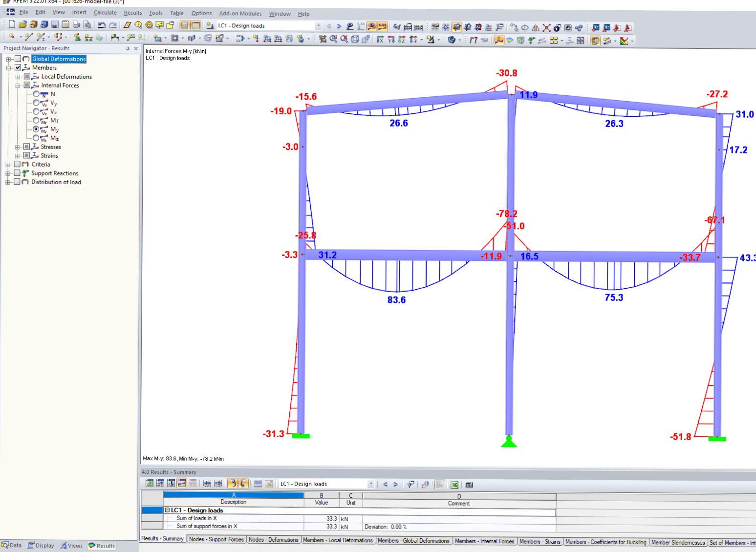The image size is (756, 552).
Task: Switch to the Display navigator tab
Action: click(x=41, y=546)
